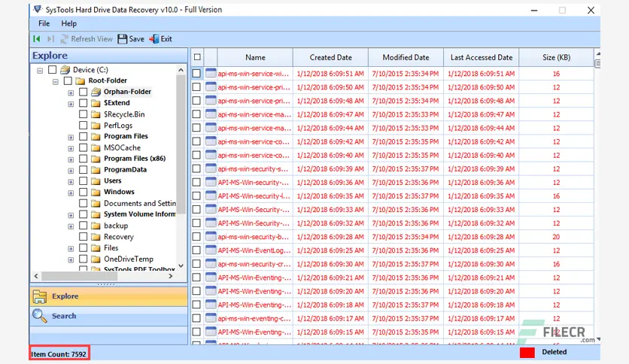Click the go-to-next grey arrow icon
This screenshot has height=364, width=629.
point(50,39)
